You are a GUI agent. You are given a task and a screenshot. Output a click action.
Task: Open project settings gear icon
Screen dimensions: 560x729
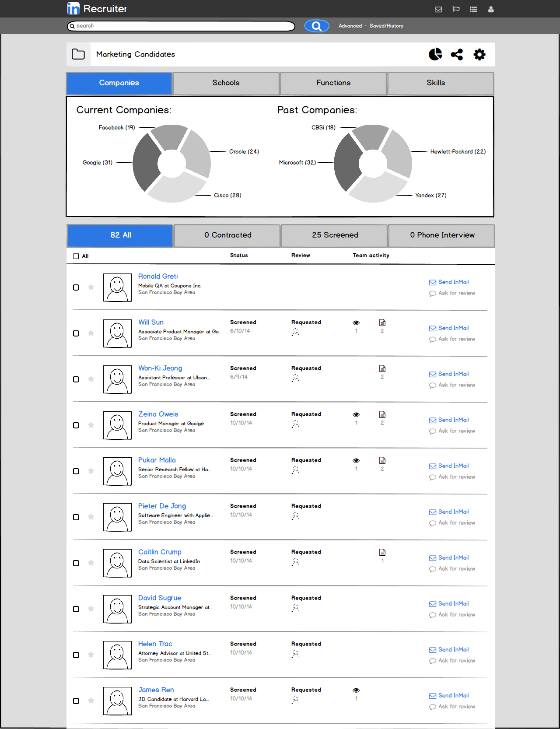[479, 54]
